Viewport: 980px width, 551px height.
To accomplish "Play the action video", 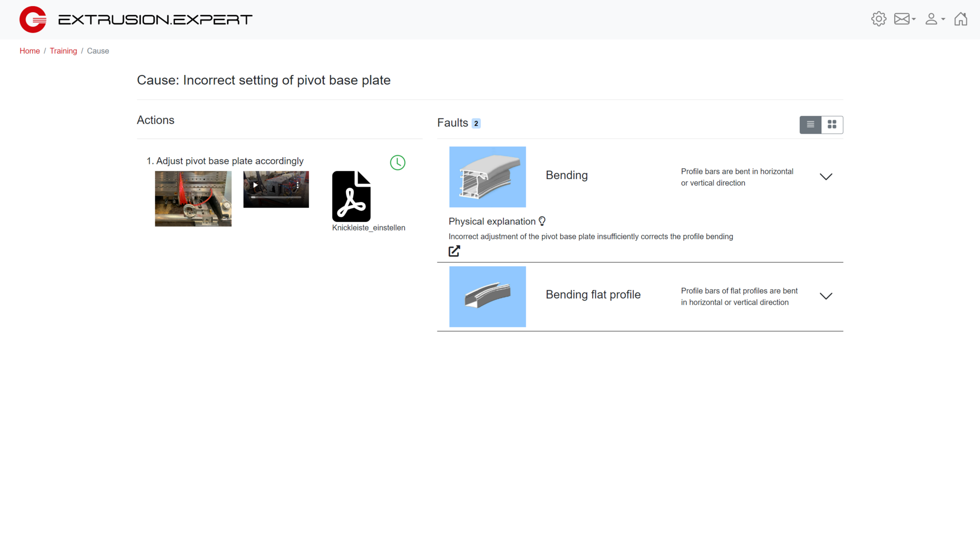I will pos(256,185).
